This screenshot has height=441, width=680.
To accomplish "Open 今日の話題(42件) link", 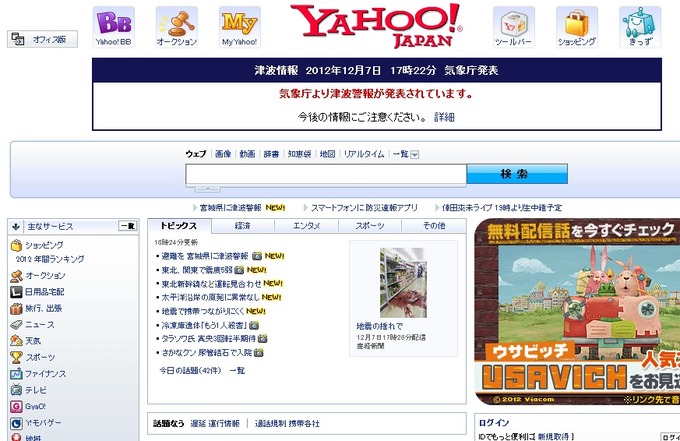I will pyautogui.click(x=190, y=371).
